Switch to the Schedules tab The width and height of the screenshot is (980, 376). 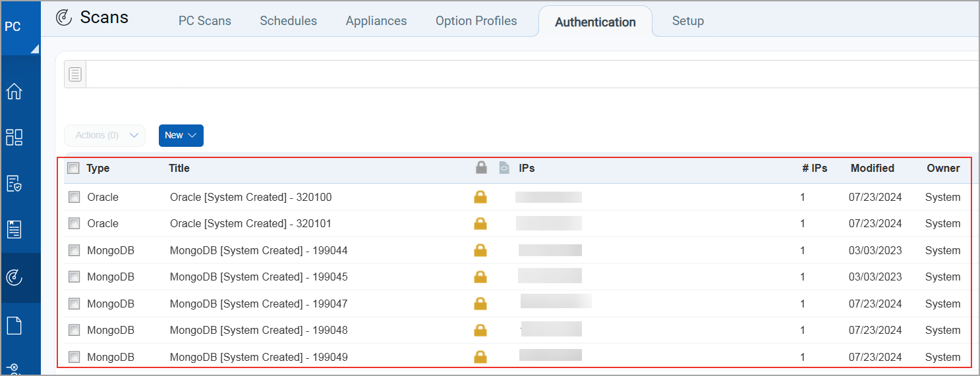288,21
